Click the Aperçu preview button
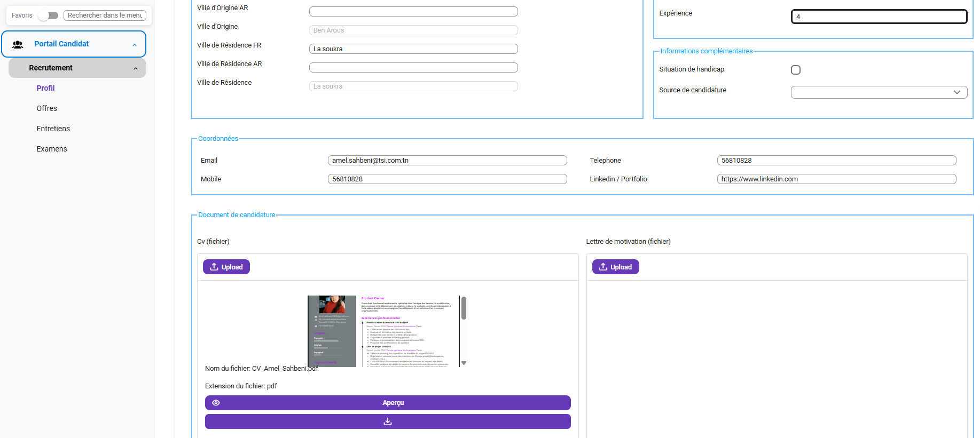This screenshot has height=438, width=980. 388,403
